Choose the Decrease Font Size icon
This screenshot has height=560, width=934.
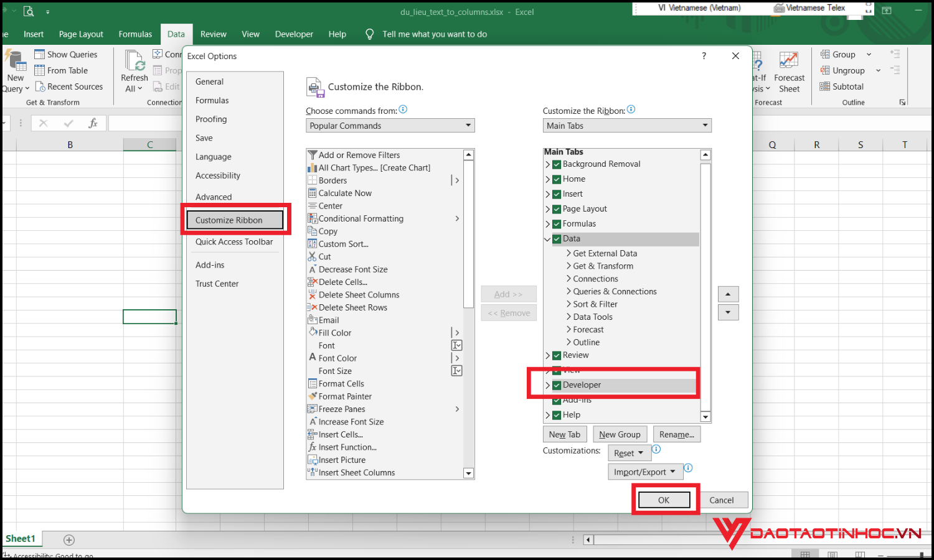[313, 269]
